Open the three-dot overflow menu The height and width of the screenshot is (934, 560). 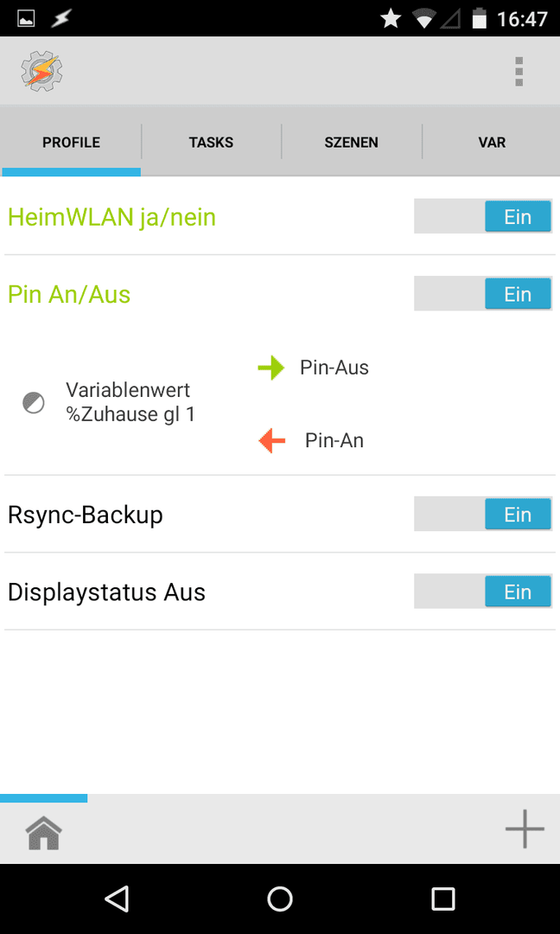[519, 72]
